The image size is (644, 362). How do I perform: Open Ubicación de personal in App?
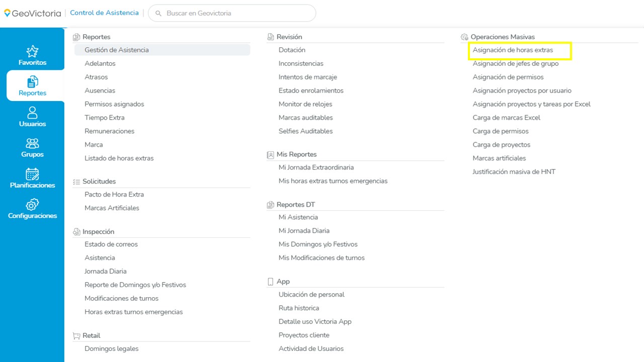pos(311,295)
